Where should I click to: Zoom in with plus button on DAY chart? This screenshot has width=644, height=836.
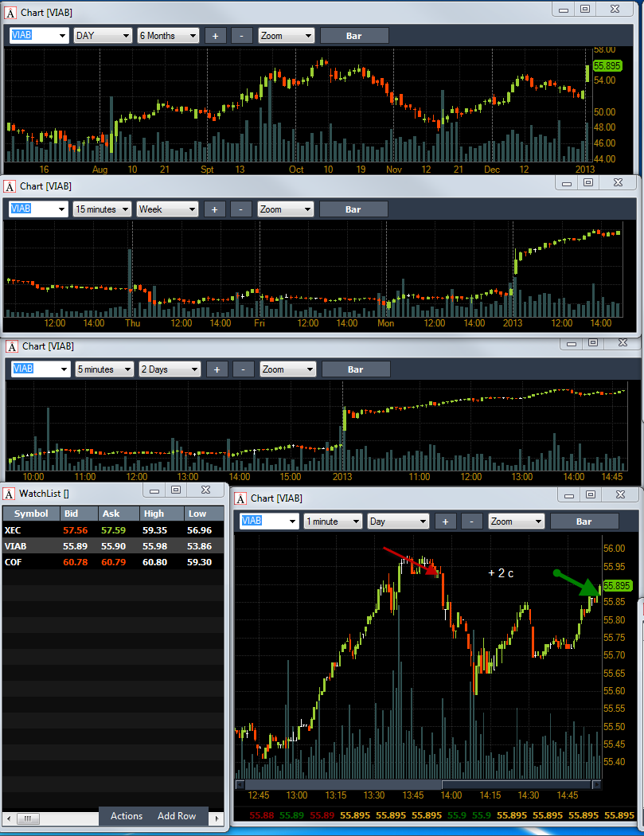216,36
